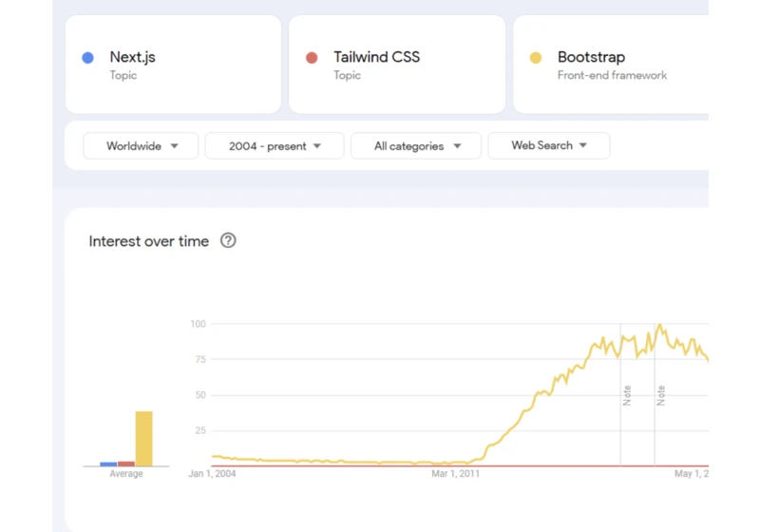Open the 2004 - present time range dropdown
This screenshot has height=532, width=760.
click(x=275, y=146)
